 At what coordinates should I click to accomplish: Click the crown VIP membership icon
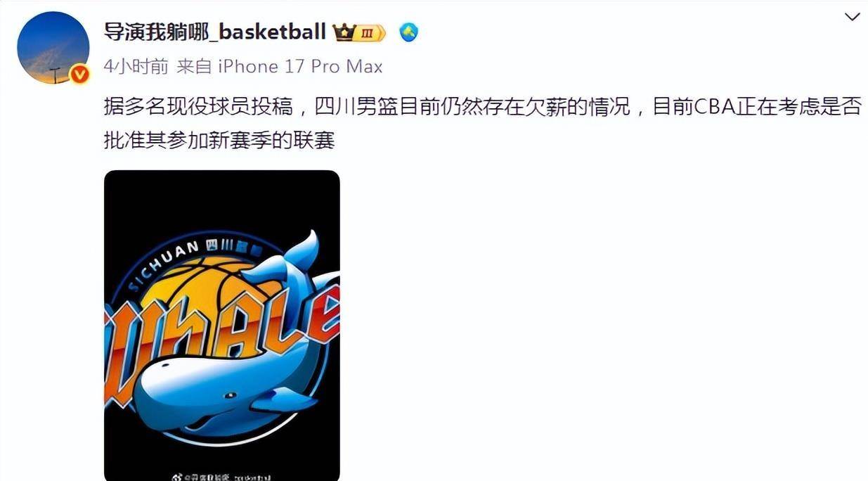[344, 32]
